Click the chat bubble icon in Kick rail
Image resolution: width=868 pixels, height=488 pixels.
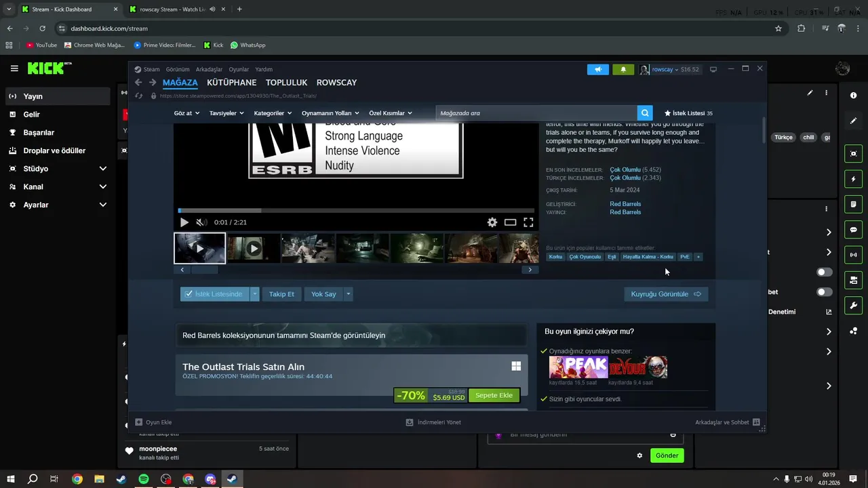[854, 230]
